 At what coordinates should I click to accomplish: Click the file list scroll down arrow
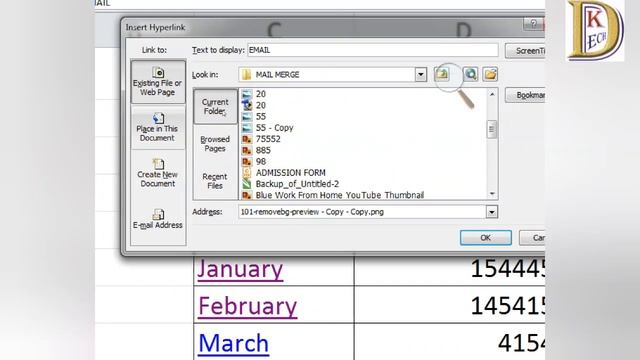point(492,194)
